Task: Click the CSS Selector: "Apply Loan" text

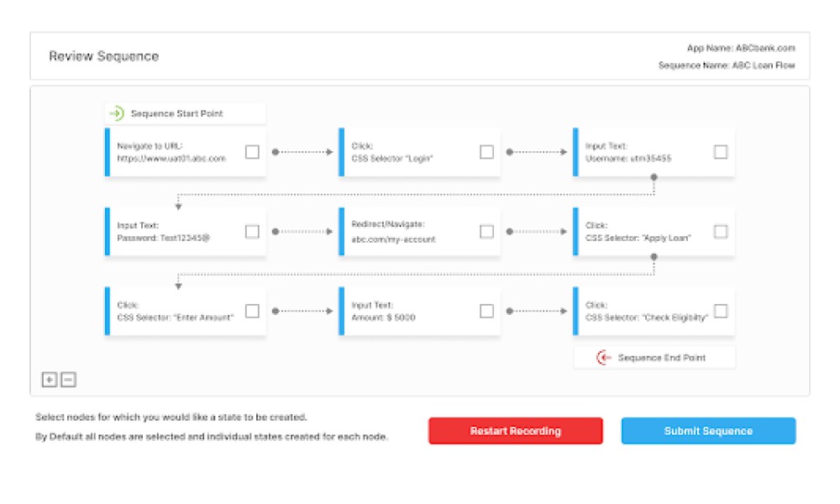Action: tap(638, 238)
